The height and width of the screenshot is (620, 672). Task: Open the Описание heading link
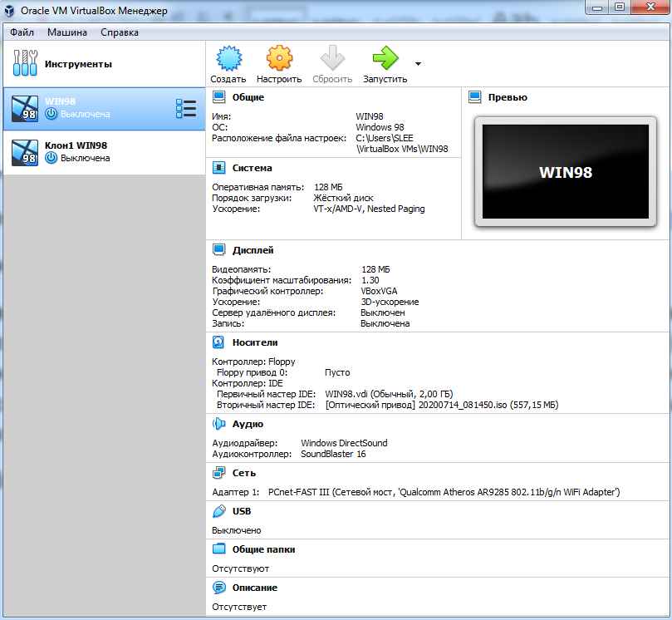point(254,588)
